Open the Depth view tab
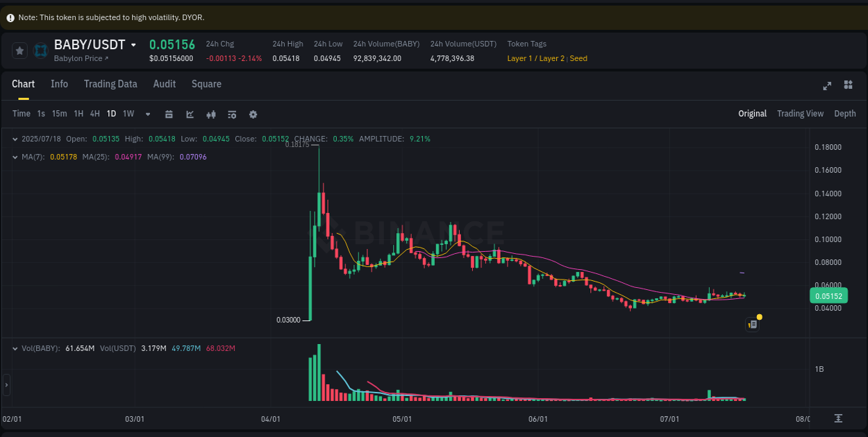The height and width of the screenshot is (437, 868). (x=844, y=113)
